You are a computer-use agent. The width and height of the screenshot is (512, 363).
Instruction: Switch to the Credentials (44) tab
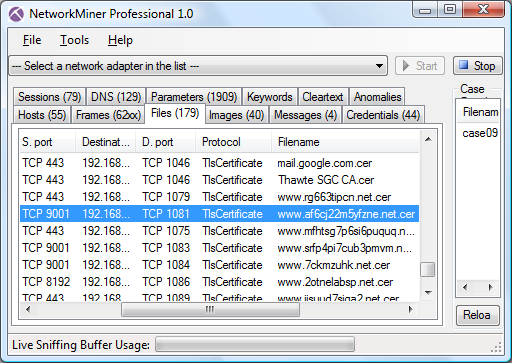pos(383,115)
